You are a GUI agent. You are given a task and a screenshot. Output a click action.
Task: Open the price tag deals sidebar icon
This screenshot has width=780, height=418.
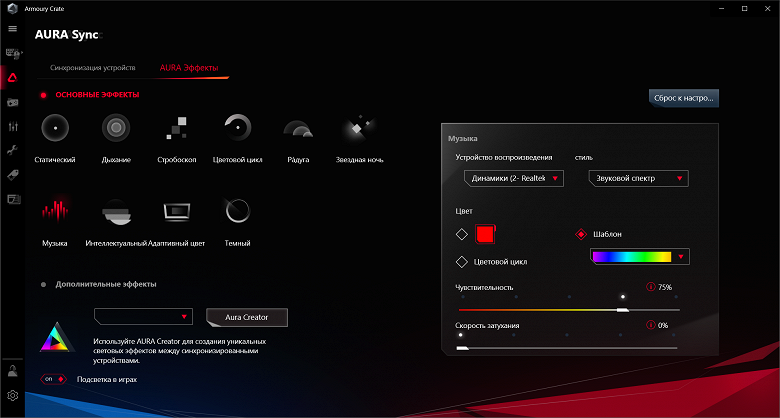coord(13,175)
